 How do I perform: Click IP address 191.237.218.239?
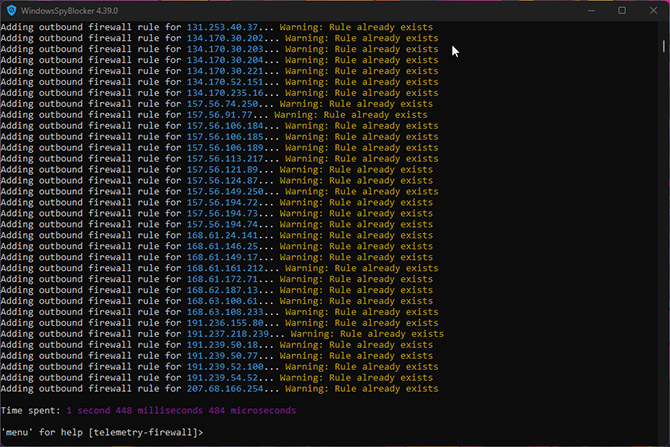point(229,333)
